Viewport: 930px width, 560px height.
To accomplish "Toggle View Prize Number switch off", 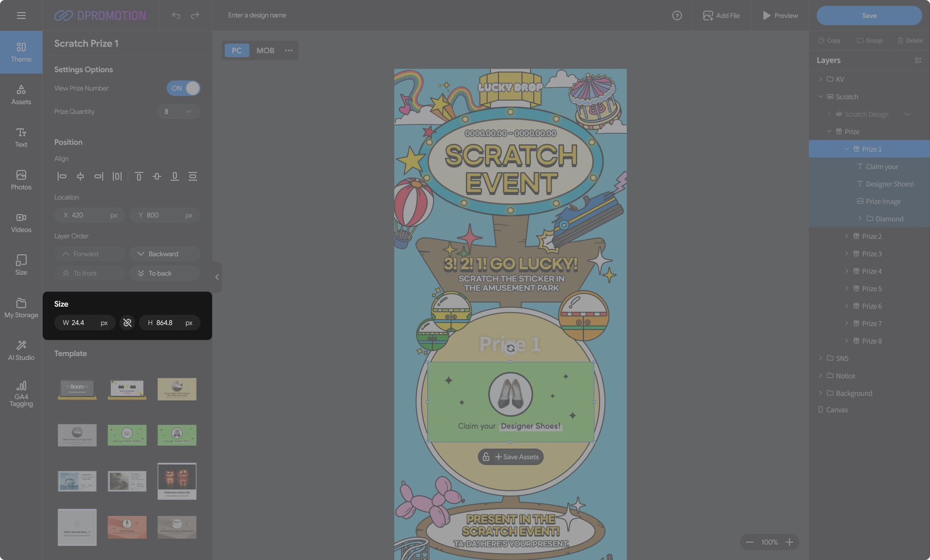I will pyautogui.click(x=183, y=88).
